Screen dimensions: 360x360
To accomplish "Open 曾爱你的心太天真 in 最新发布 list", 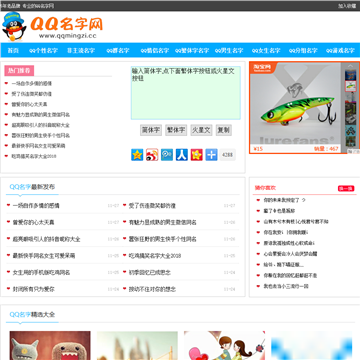I will point(33,222).
